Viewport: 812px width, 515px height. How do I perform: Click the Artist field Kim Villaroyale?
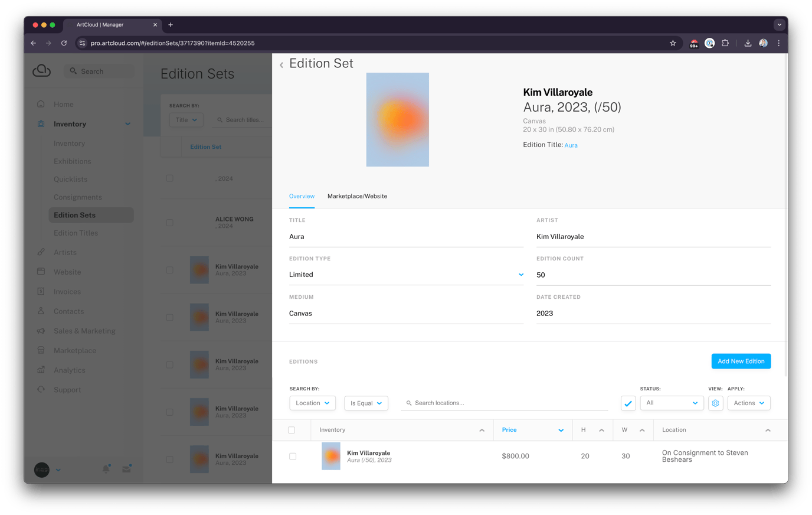tap(653, 237)
